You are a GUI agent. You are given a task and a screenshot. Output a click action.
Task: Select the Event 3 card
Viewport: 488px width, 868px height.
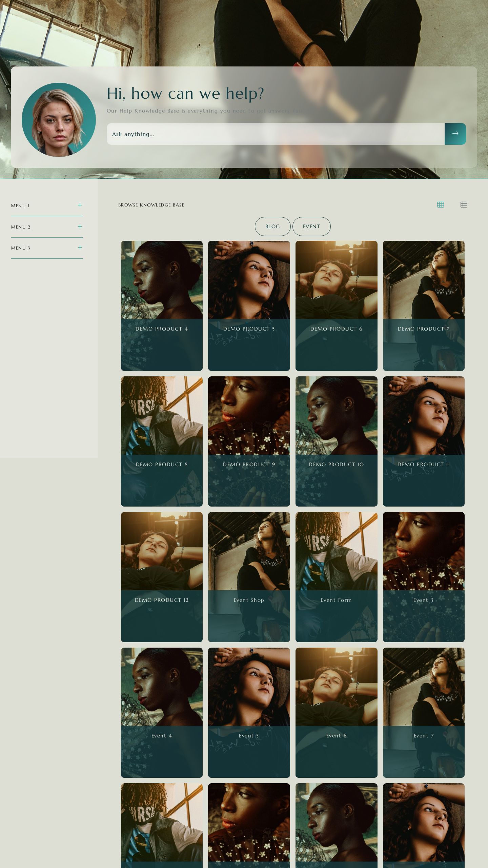pos(423,576)
